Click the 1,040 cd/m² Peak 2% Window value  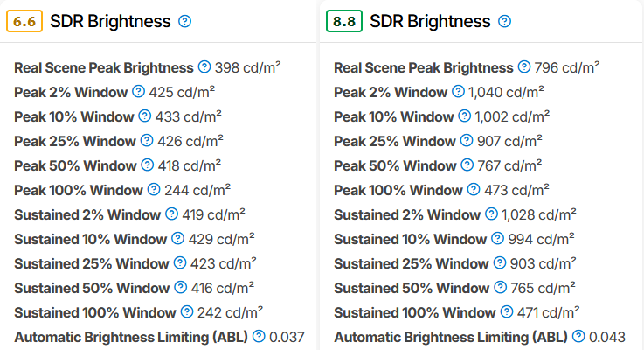coord(509,92)
